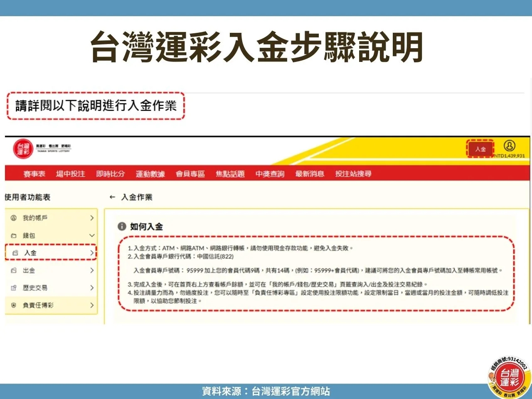532x399 pixels.
Task: Expand the 負責任博彩 chevron
Action: pyautogui.click(x=92, y=305)
